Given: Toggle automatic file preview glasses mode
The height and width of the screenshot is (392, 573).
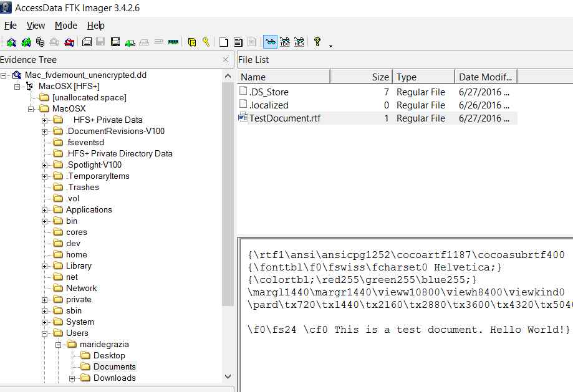Looking at the screenshot, I should tap(271, 42).
